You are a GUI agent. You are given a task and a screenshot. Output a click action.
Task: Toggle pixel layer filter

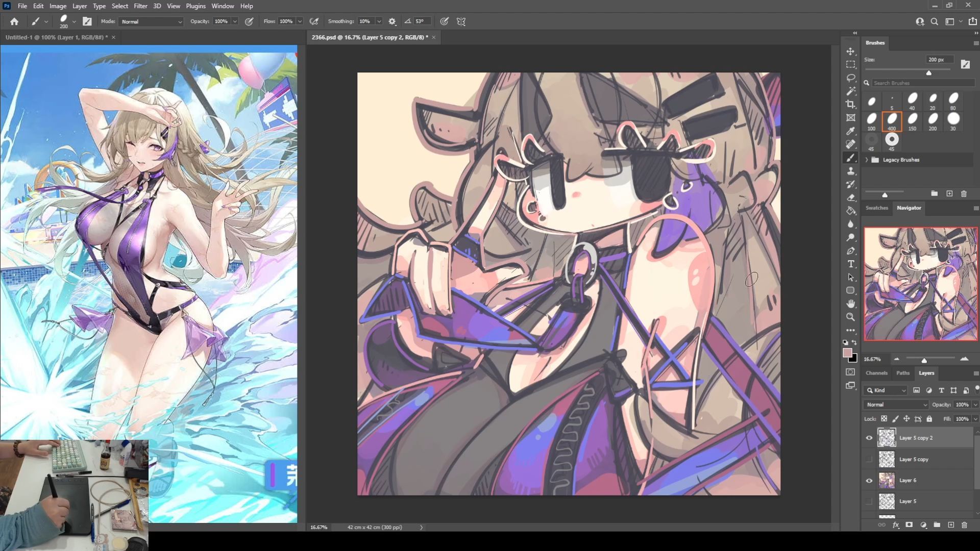click(x=916, y=390)
